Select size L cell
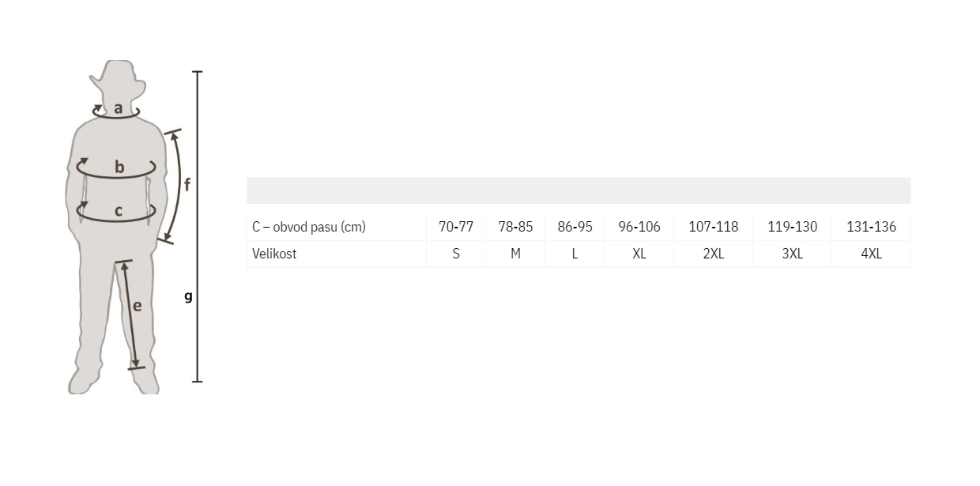Image resolution: width=980 pixels, height=486 pixels. (x=575, y=254)
